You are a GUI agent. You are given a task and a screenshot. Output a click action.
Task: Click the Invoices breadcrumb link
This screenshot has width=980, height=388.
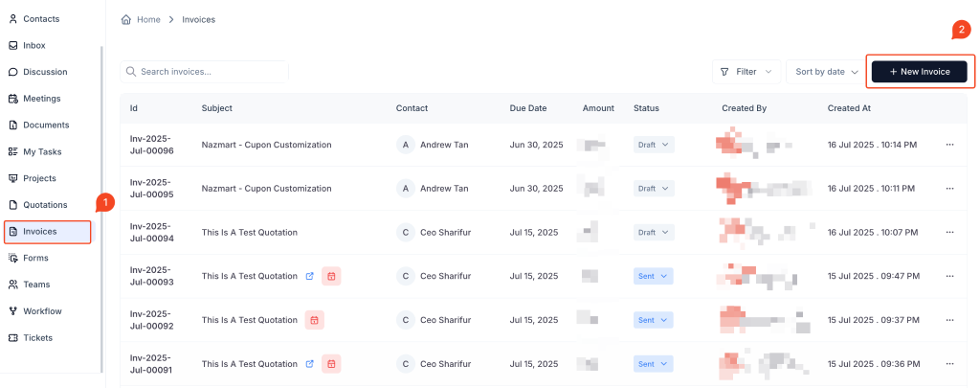pos(198,19)
